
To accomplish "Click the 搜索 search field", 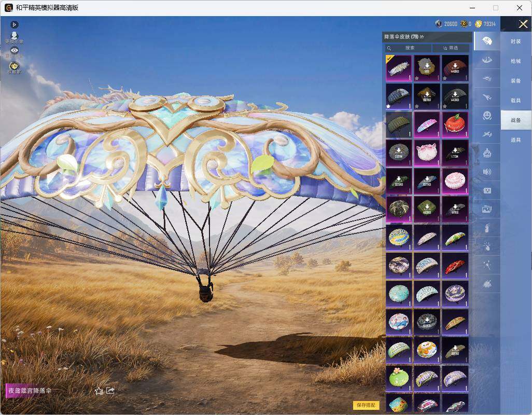I will [408, 48].
